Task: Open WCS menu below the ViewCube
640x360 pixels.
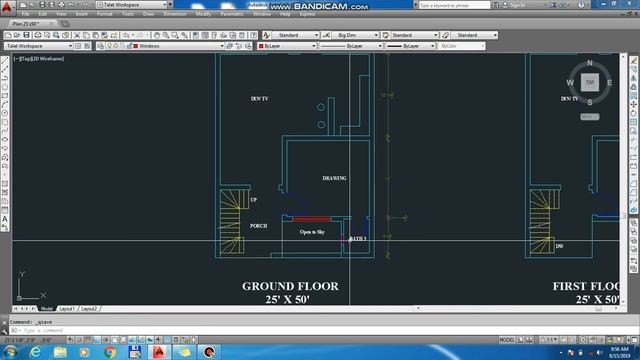Action: click(590, 117)
